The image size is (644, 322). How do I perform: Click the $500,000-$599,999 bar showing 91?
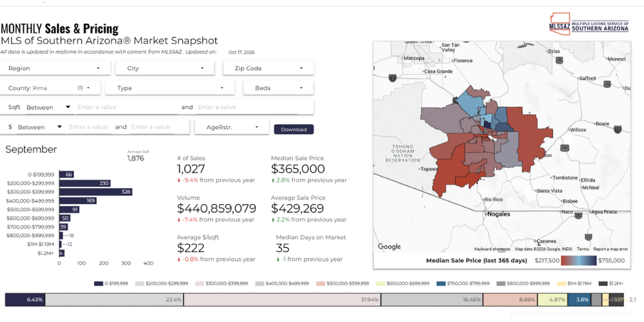click(70, 209)
